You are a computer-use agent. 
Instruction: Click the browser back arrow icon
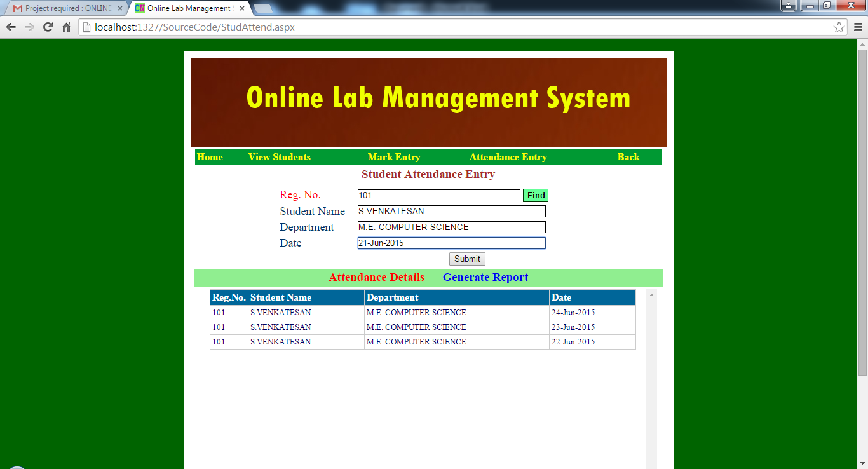point(11,27)
